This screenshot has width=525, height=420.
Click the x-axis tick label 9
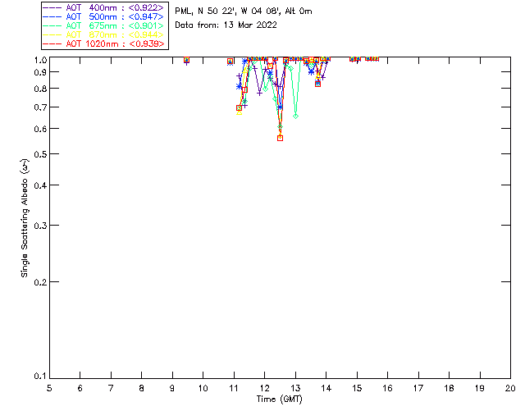click(x=172, y=388)
